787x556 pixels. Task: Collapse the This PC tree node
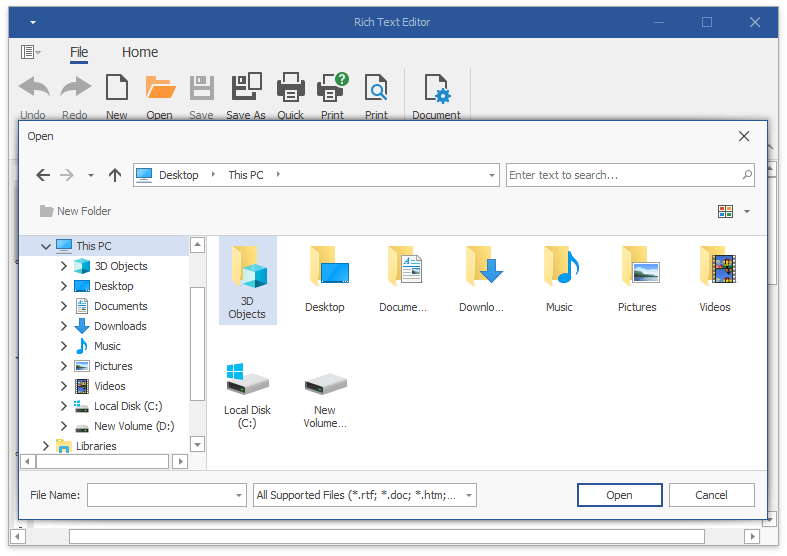(45, 246)
